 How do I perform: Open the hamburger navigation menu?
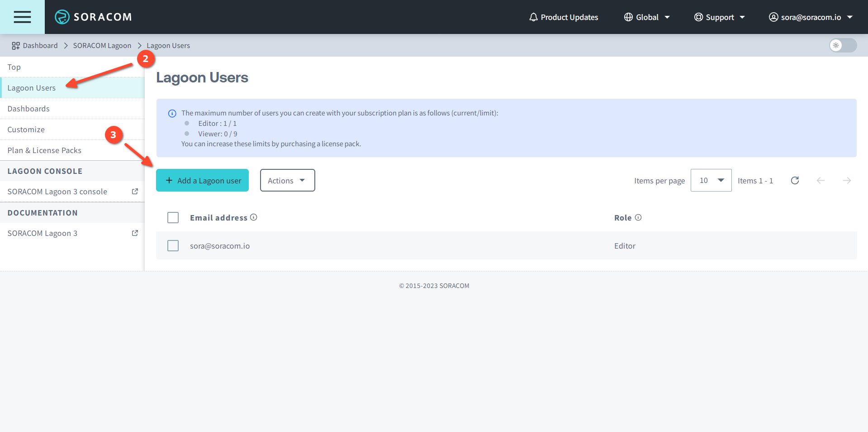tap(22, 17)
